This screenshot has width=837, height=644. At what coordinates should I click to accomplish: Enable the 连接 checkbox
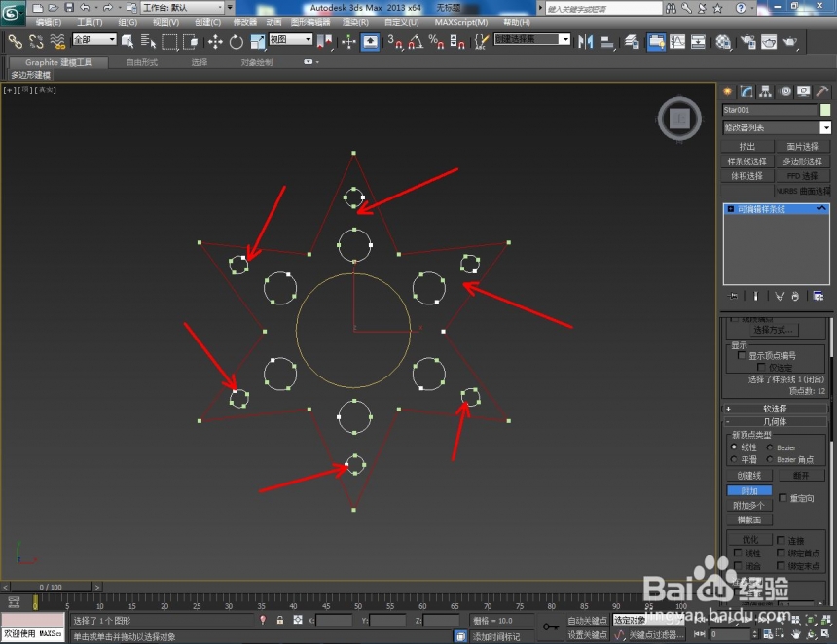pyautogui.click(x=781, y=540)
